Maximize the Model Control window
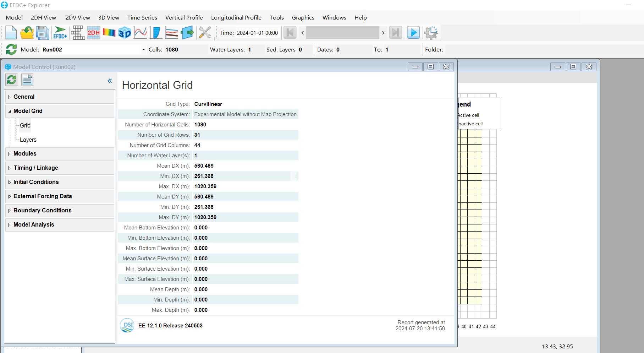This screenshot has width=644, height=353. tap(430, 67)
